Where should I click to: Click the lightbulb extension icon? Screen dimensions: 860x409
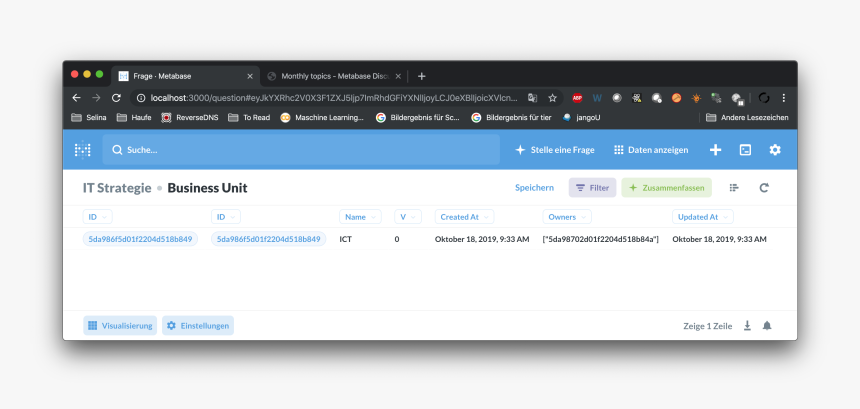point(696,98)
